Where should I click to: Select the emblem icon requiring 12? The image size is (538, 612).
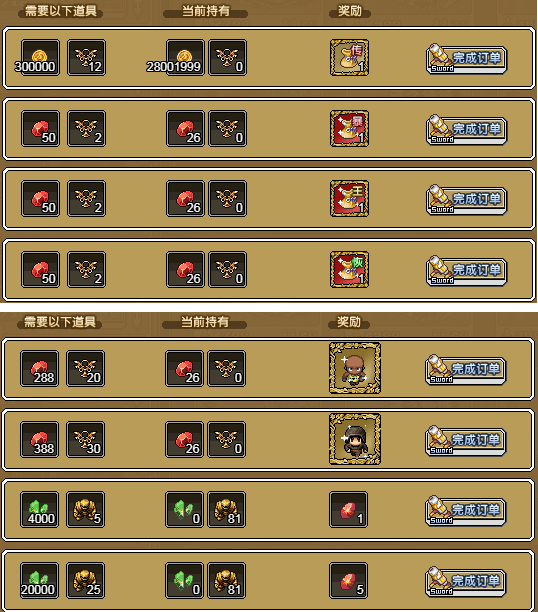[86, 57]
